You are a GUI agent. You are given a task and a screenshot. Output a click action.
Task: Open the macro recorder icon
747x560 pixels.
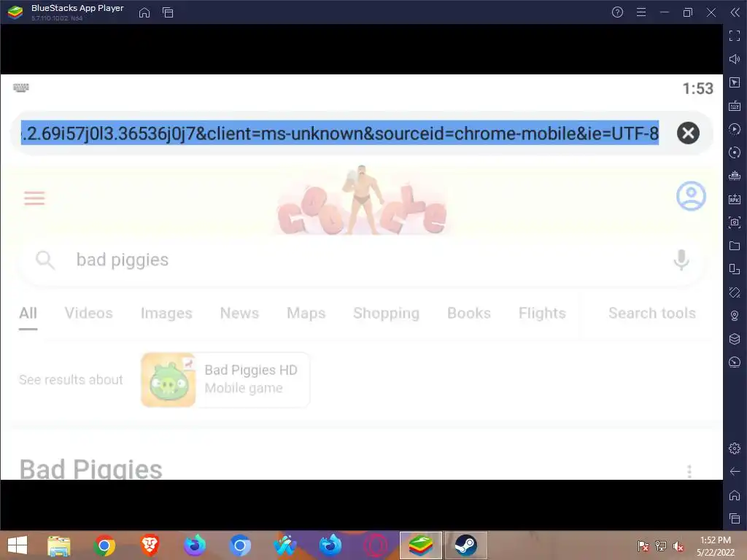click(734, 152)
